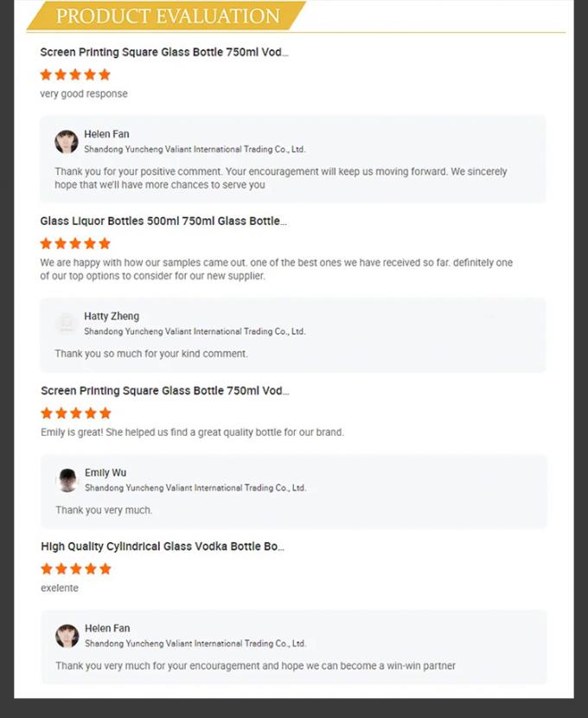Click Hatty Zheng's faded profile avatar
The height and width of the screenshot is (718, 588).
[x=66, y=324]
